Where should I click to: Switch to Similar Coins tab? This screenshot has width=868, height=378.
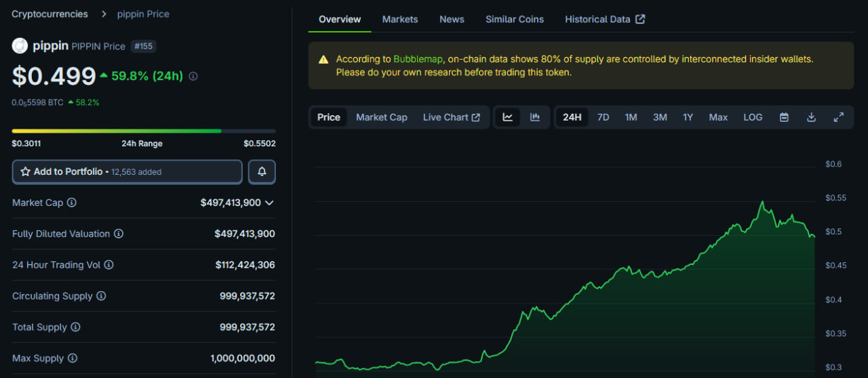click(514, 19)
